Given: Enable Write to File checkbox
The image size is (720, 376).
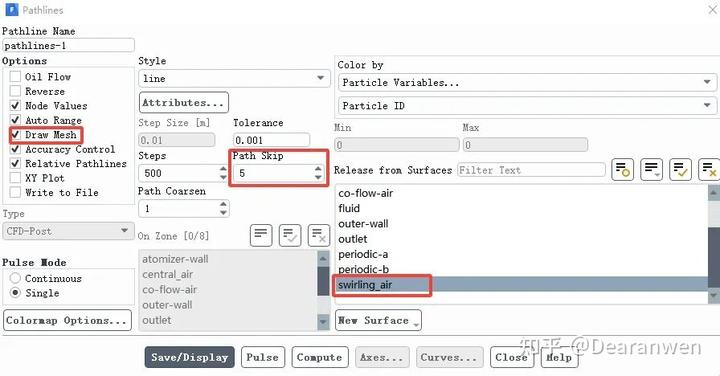Looking at the screenshot, I should click(15, 192).
